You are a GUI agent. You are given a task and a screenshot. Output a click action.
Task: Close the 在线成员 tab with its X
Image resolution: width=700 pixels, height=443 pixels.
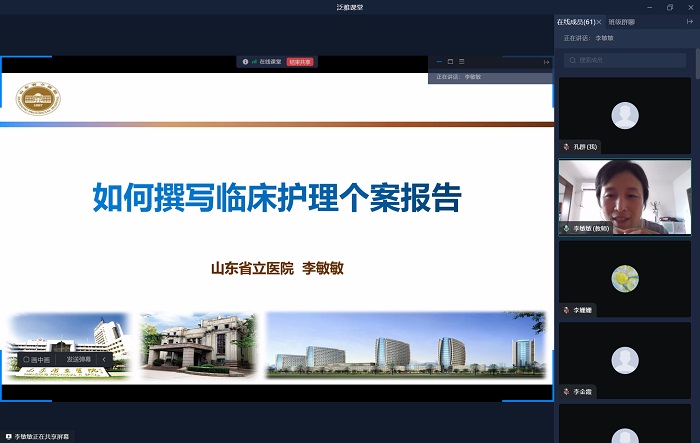(599, 21)
